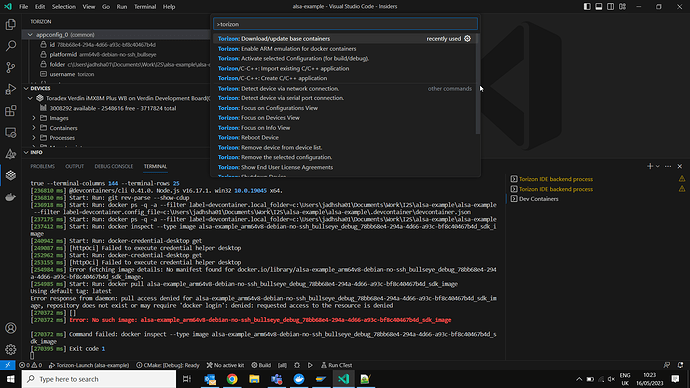Image resolution: width=690 pixels, height=388 pixels.
Task: Open the Explorer view in activity bar
Action: click(11, 24)
